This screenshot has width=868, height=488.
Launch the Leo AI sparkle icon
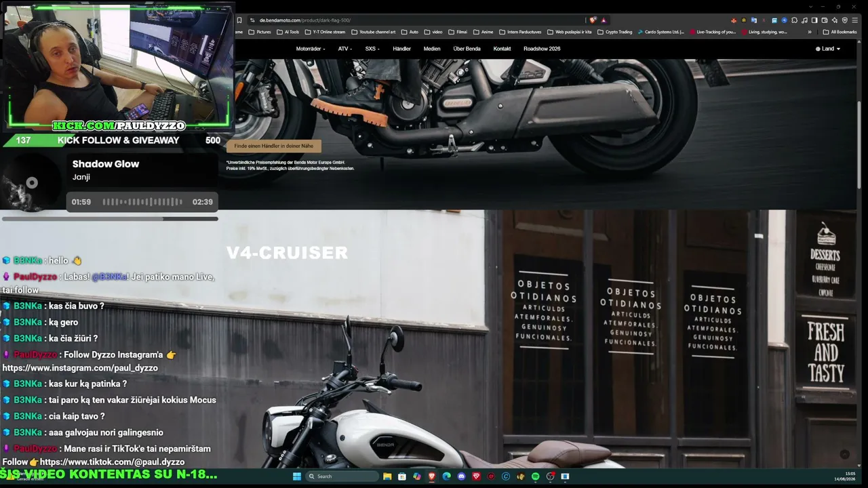coord(835,20)
